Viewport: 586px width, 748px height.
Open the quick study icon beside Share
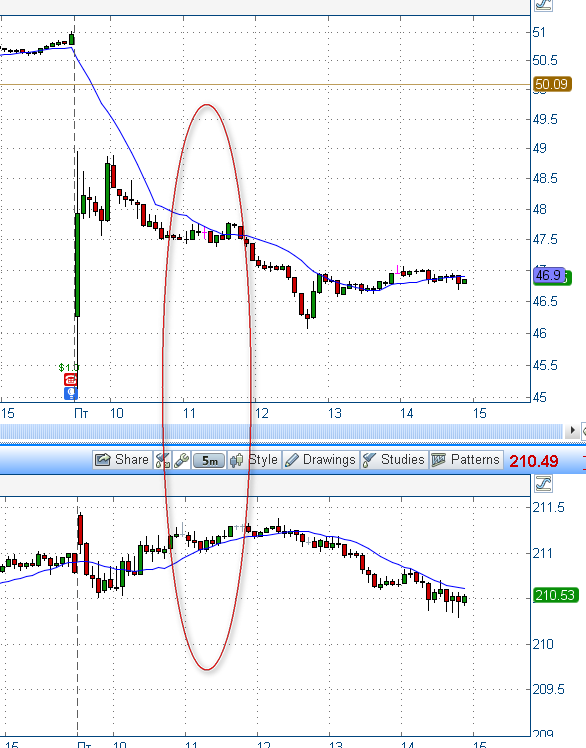162,460
